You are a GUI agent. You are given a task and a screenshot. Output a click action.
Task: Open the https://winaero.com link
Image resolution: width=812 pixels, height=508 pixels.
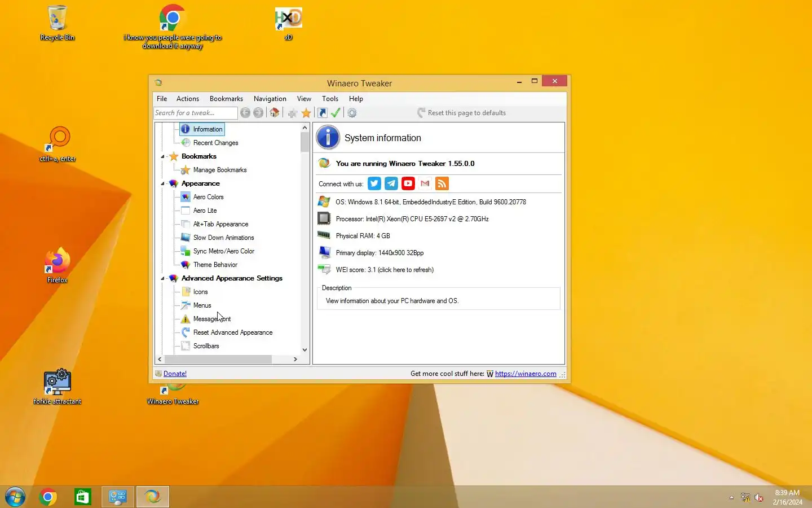tap(526, 374)
